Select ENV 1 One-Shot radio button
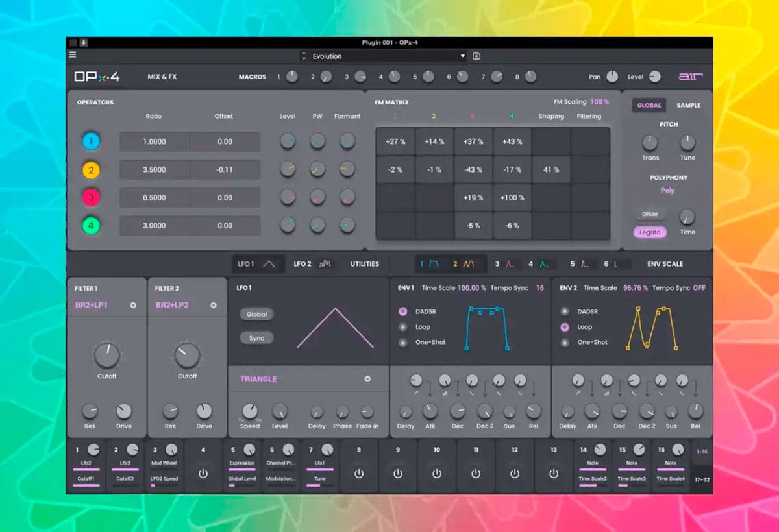Screen dimensions: 779x532 402,342
